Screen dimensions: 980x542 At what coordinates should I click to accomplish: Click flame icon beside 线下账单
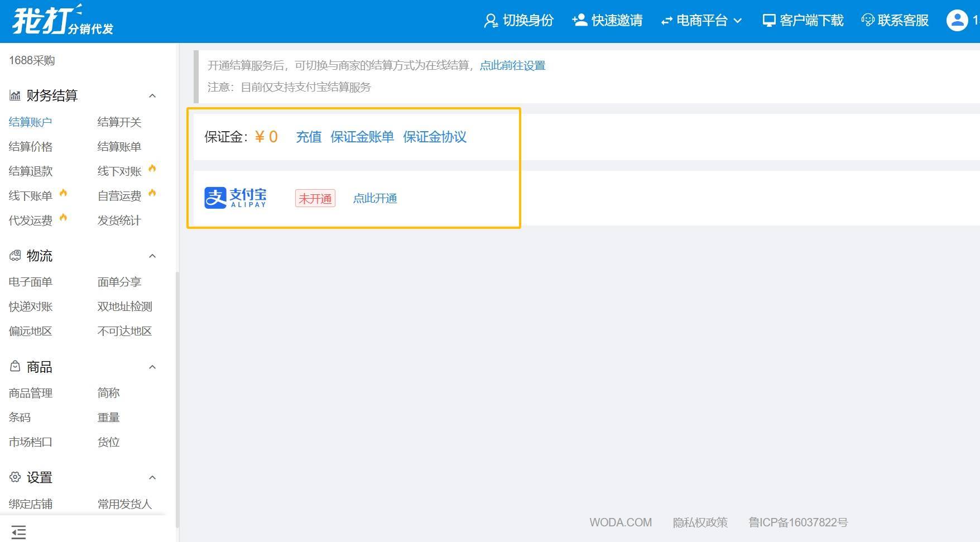point(63,193)
